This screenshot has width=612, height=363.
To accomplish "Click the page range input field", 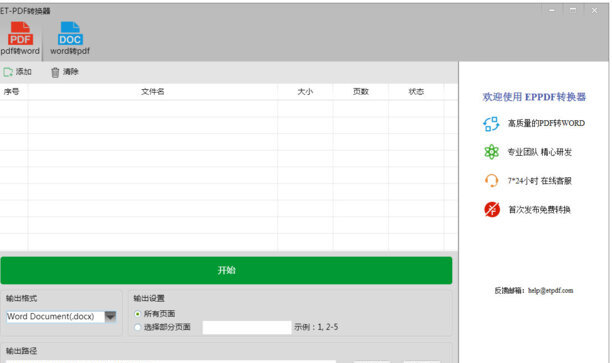I will click(x=247, y=327).
